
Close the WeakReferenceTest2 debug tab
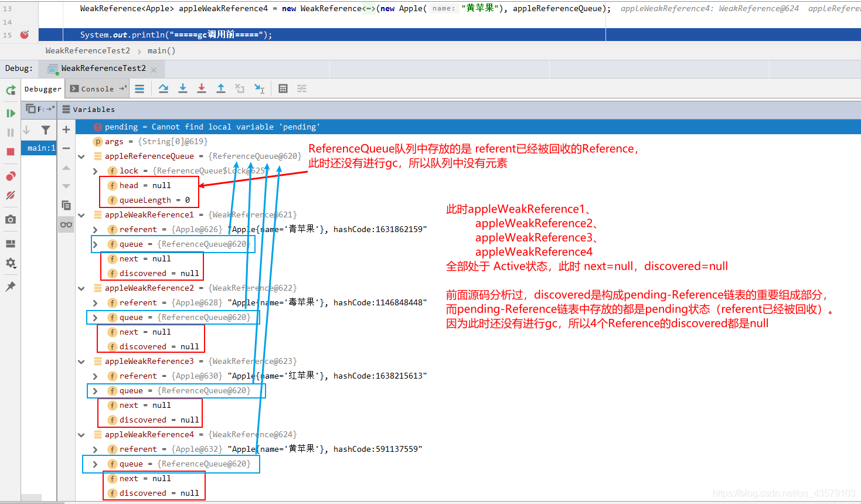(x=154, y=70)
